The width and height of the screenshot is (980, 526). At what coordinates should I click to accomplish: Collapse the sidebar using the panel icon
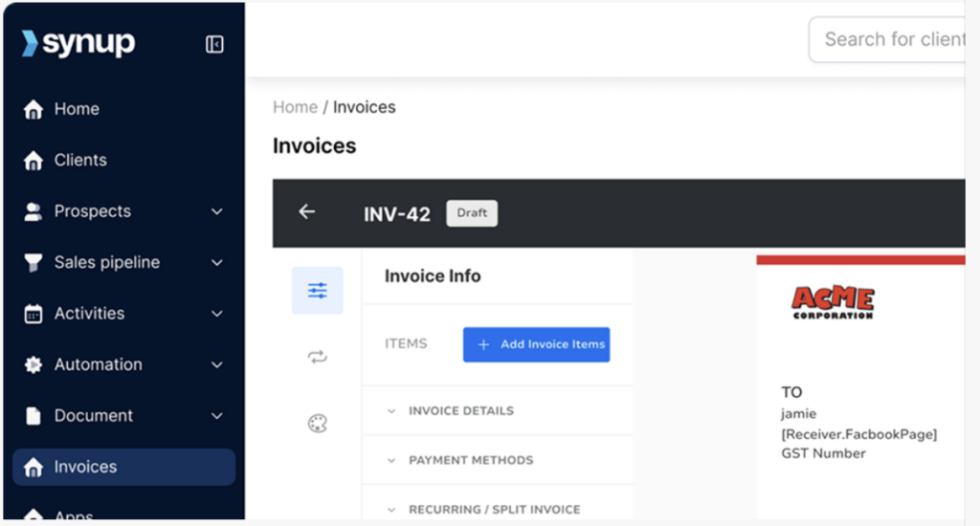coord(214,44)
